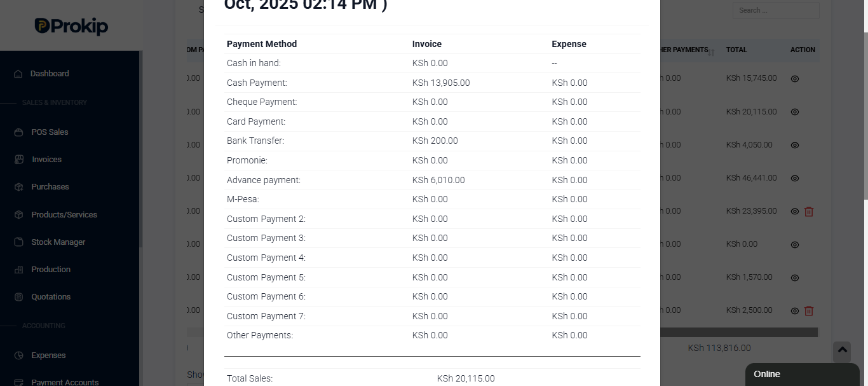
Task: Delete the KSh 23,395.00 register row
Action: [809, 212]
